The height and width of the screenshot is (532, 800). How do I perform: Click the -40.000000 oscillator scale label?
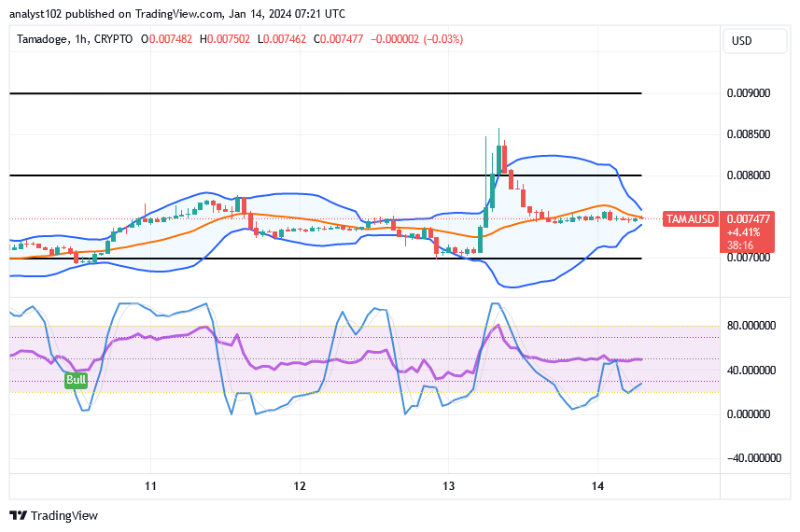752,457
